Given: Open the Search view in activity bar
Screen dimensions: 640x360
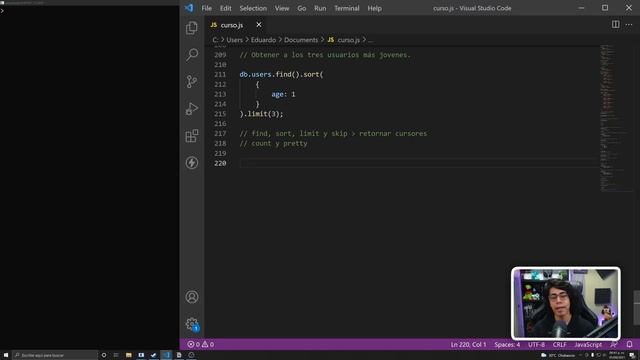Looking at the screenshot, I should (x=192, y=55).
